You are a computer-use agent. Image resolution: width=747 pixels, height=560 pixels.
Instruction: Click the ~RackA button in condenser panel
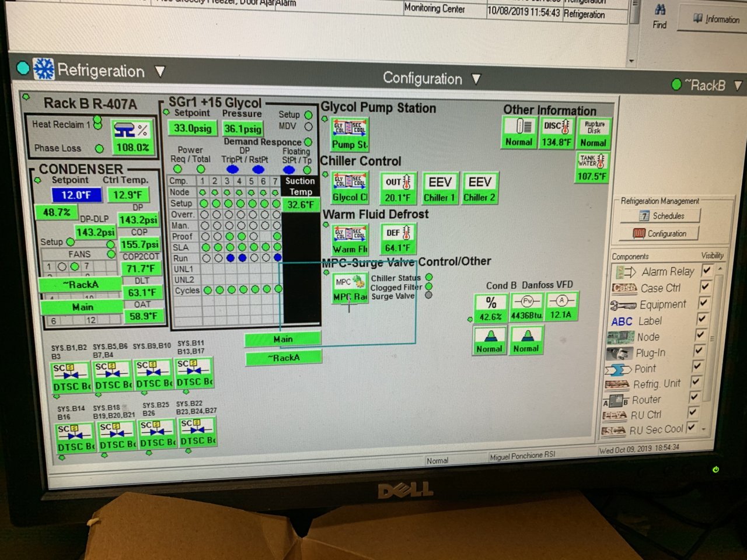click(x=81, y=285)
